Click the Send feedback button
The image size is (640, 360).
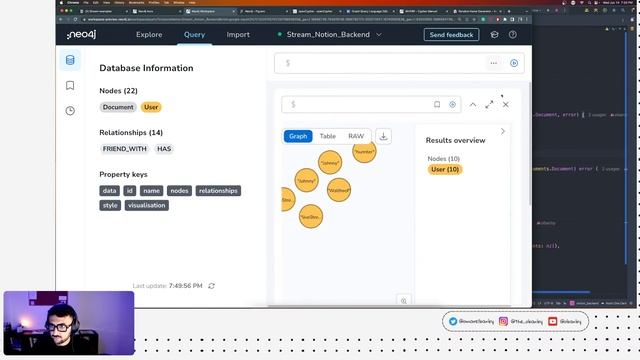(451, 35)
